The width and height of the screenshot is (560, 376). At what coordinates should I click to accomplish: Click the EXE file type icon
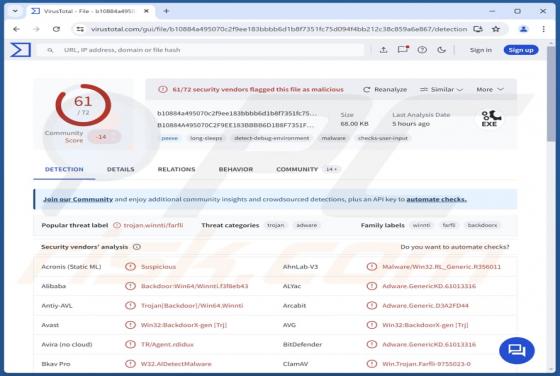point(490,118)
